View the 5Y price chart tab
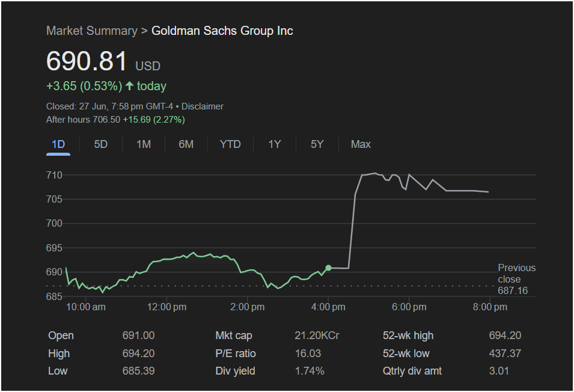 317,144
